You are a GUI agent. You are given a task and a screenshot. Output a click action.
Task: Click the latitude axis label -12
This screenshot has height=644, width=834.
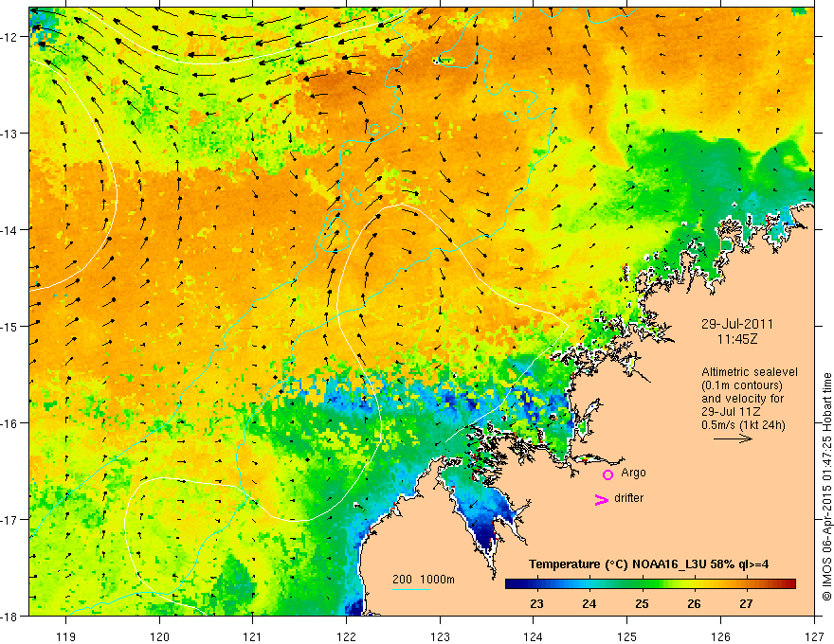click(9, 37)
